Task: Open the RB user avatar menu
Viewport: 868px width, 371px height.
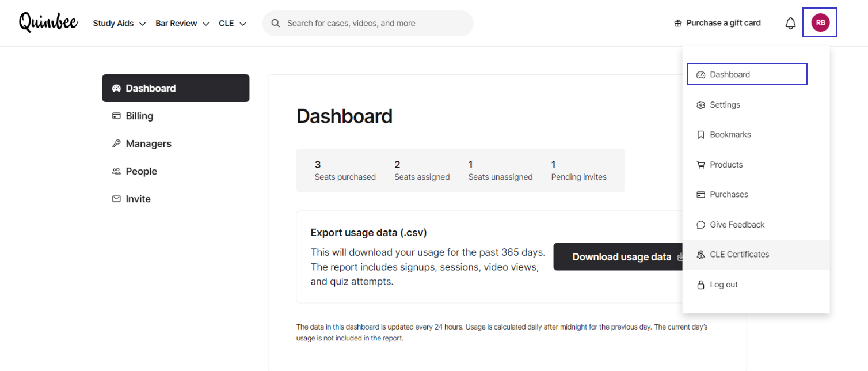Action: click(820, 22)
